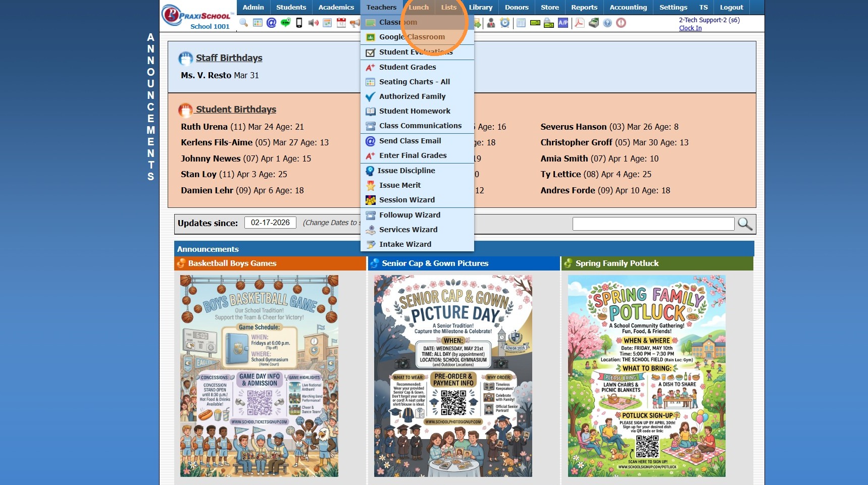Click the blue @ email toolbar icon
The height and width of the screenshot is (485, 868).
pyautogui.click(x=271, y=23)
